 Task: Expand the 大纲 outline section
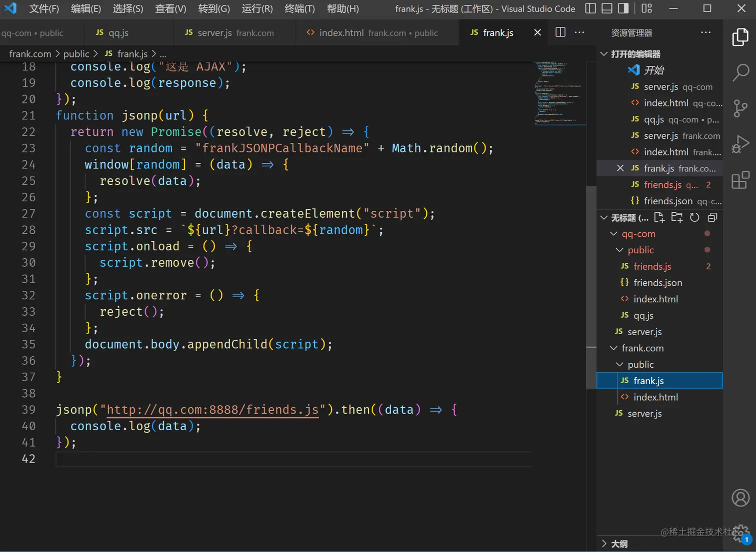point(619,544)
